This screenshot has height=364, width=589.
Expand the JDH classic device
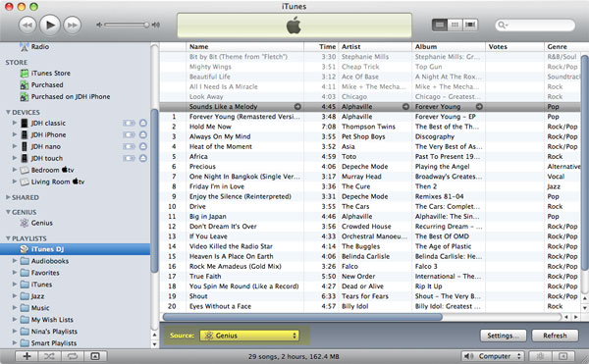15,123
